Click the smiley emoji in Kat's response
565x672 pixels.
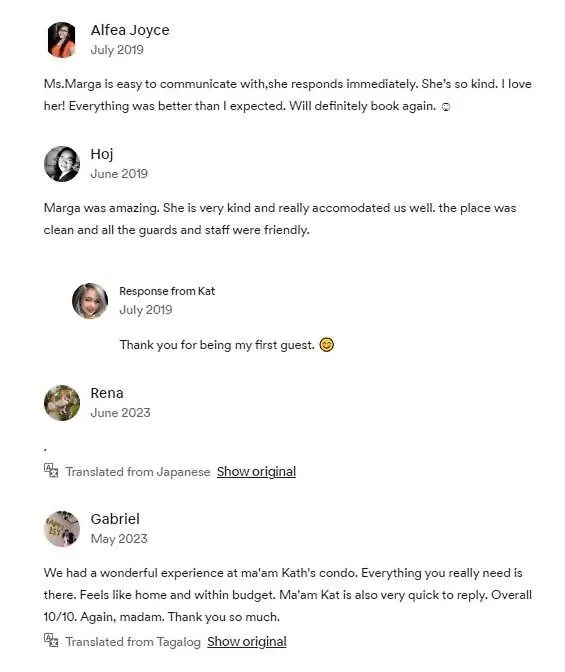[327, 345]
